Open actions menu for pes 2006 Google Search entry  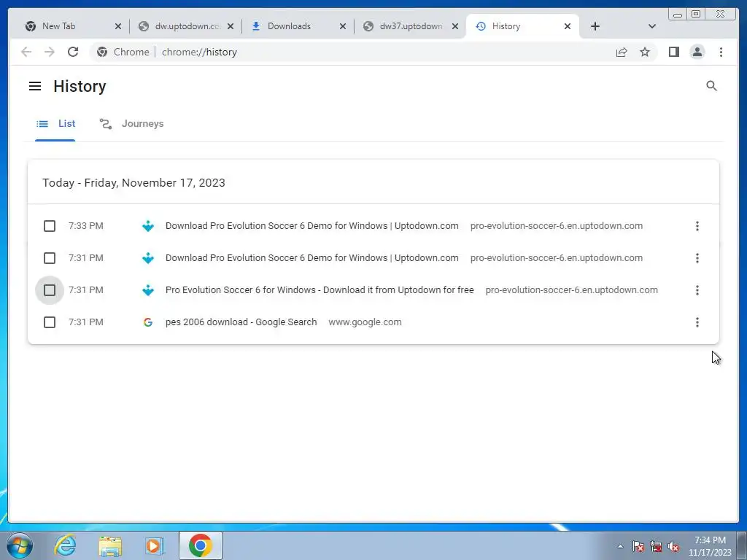[697, 322]
